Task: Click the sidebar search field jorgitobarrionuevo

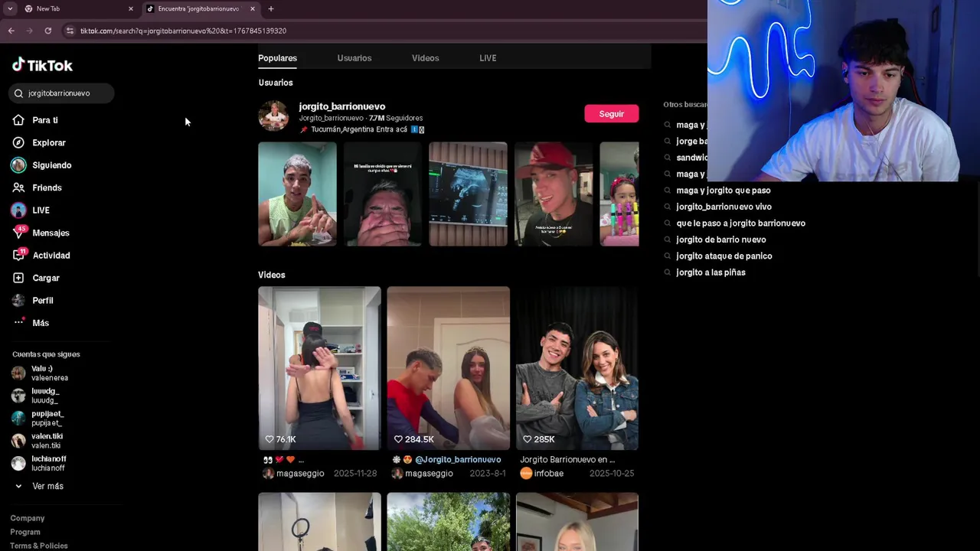Action: [x=62, y=93]
